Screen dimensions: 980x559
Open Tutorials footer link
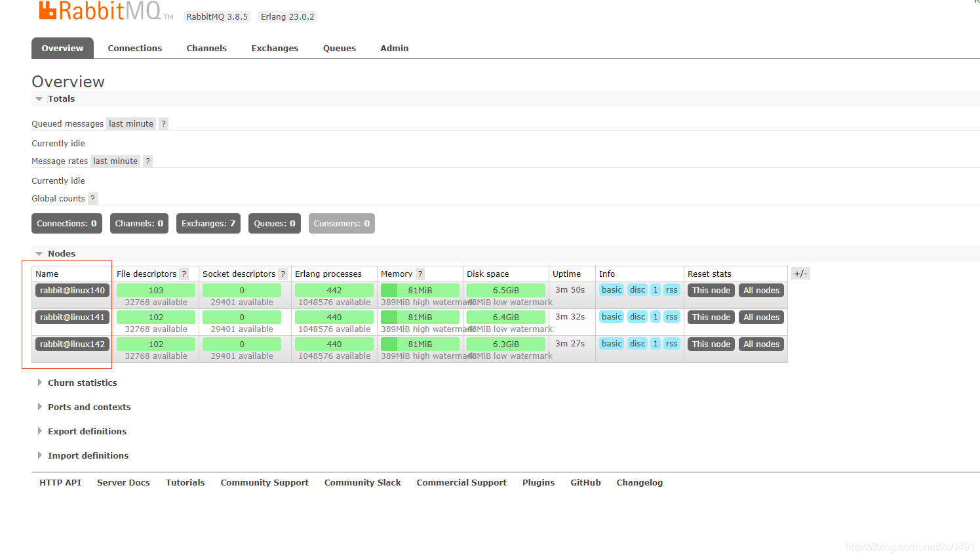[x=186, y=483]
